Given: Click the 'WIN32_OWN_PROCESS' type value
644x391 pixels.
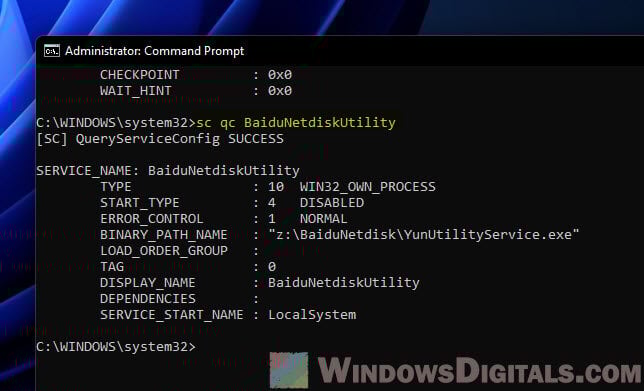Looking at the screenshot, I should tap(368, 187).
